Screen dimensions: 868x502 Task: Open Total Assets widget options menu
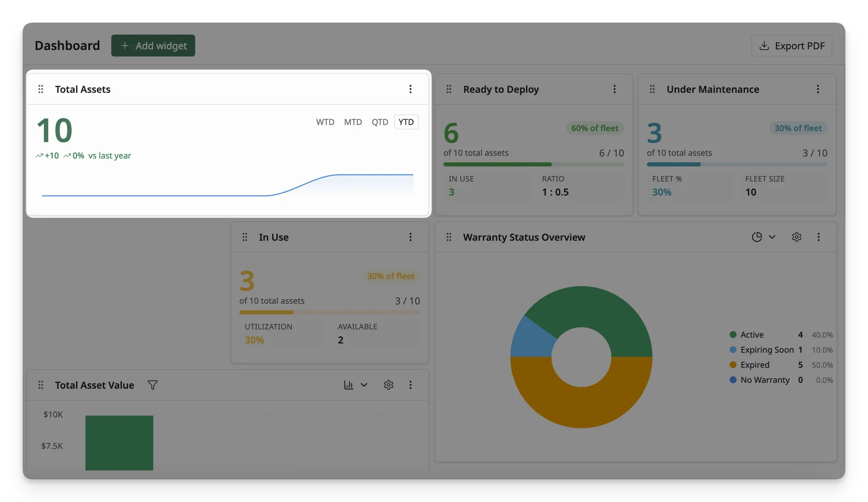pyautogui.click(x=410, y=89)
